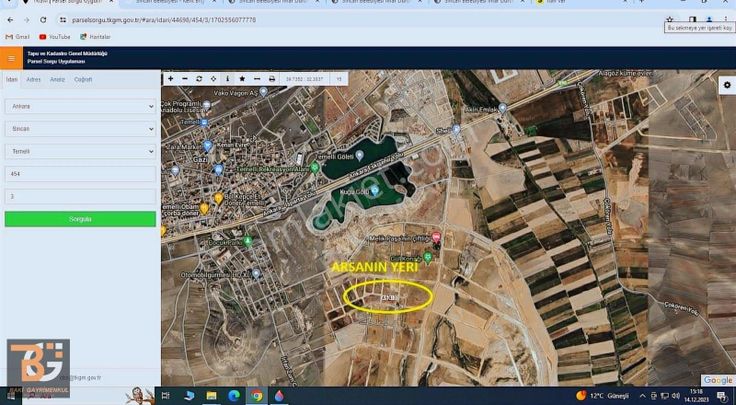Viewport: 736px width, 405px height.
Task: Open Chrome from the taskbar
Action: pyautogui.click(x=256, y=396)
